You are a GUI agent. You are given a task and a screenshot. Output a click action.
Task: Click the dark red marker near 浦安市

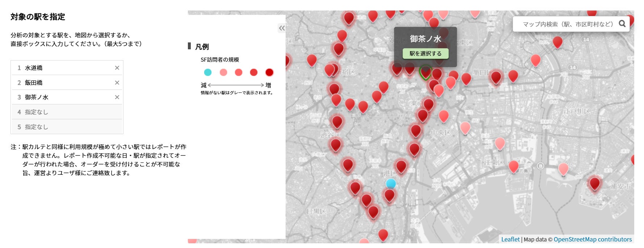595,183
